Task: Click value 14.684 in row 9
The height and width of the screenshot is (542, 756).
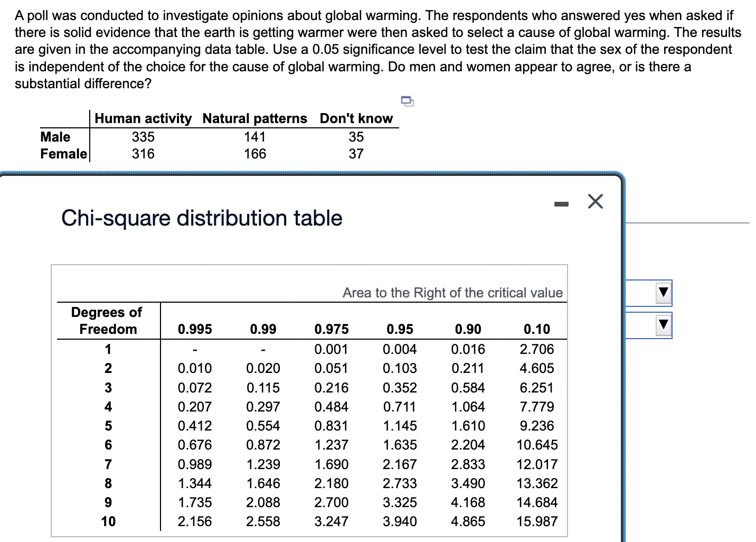Action: point(537,502)
